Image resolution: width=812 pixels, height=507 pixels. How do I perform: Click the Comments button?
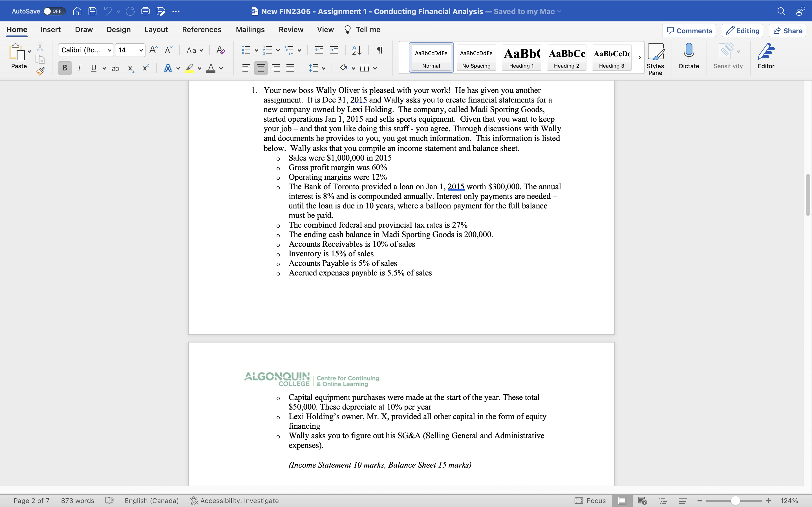pyautogui.click(x=689, y=30)
